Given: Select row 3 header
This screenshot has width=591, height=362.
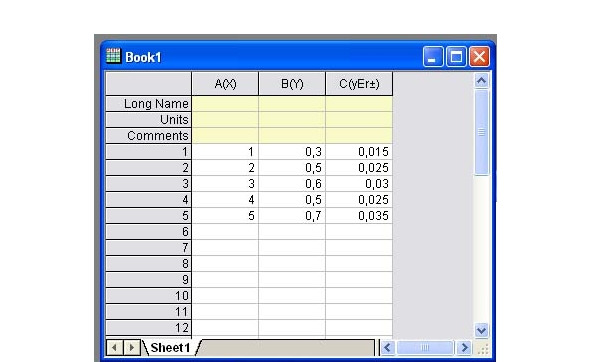Looking at the screenshot, I should pyautogui.click(x=149, y=184).
